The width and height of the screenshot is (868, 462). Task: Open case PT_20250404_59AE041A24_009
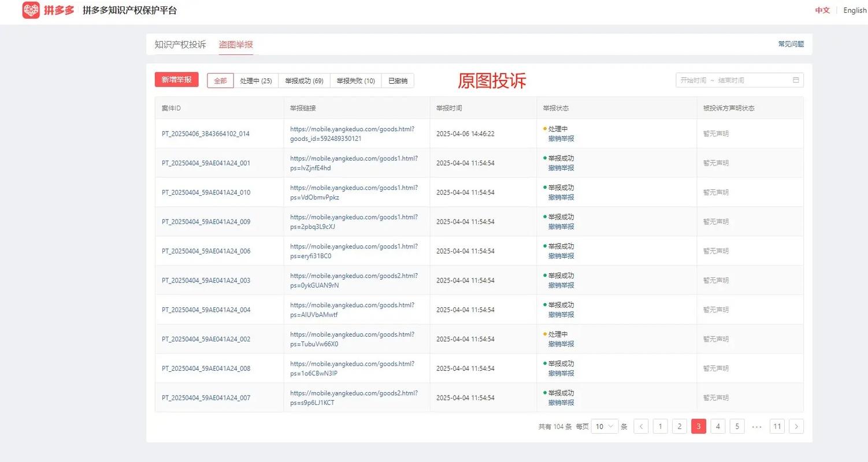click(x=206, y=222)
